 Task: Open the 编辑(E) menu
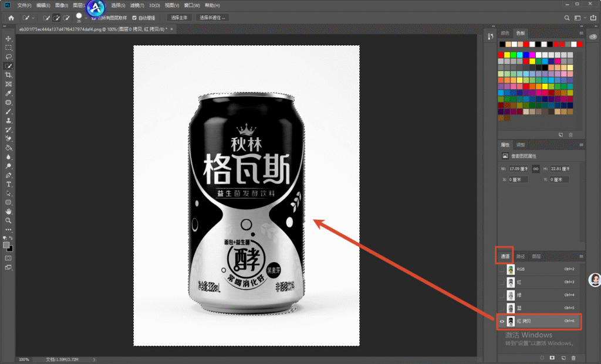click(43, 5)
